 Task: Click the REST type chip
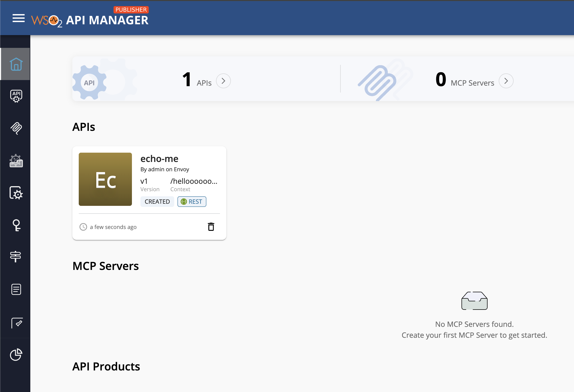192,202
